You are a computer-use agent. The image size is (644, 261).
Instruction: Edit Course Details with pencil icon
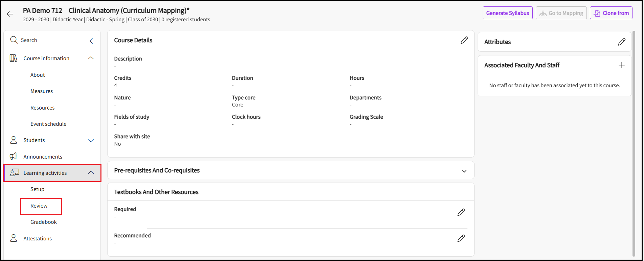pyautogui.click(x=464, y=40)
